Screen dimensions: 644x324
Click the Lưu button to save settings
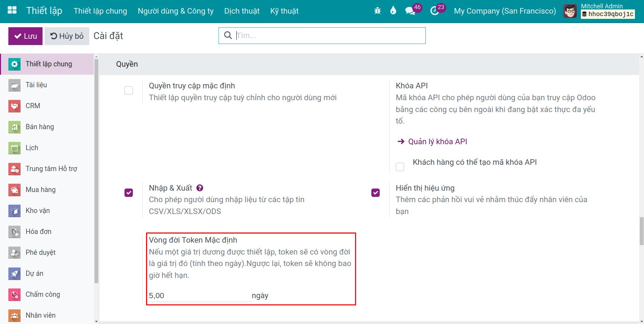[x=25, y=36]
